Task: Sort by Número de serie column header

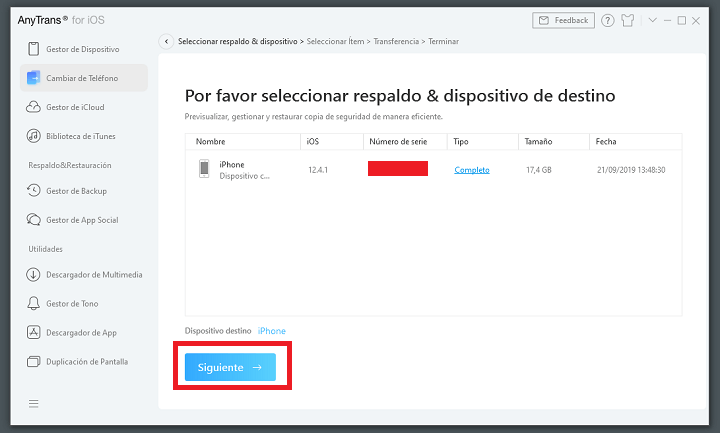Action: 405,141
